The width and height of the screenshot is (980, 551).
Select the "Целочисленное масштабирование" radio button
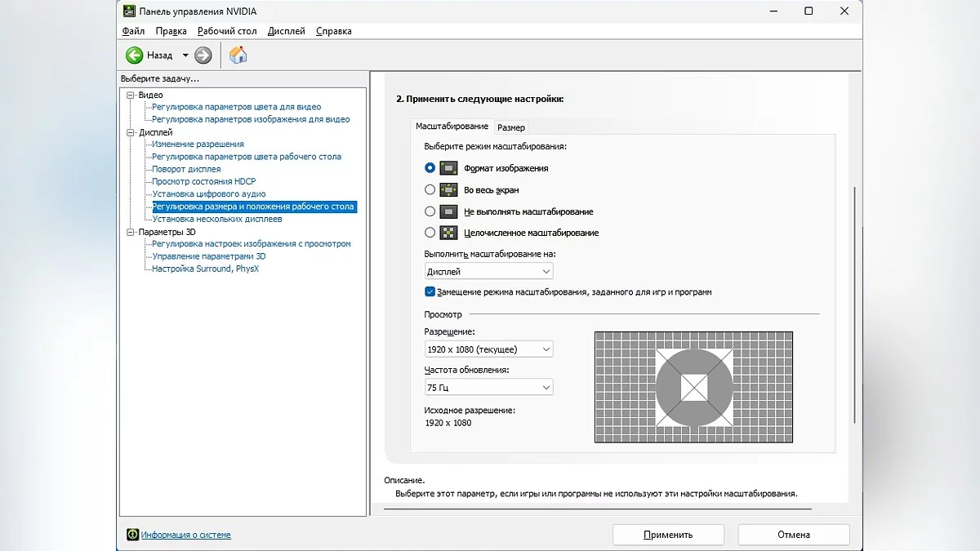(x=430, y=233)
